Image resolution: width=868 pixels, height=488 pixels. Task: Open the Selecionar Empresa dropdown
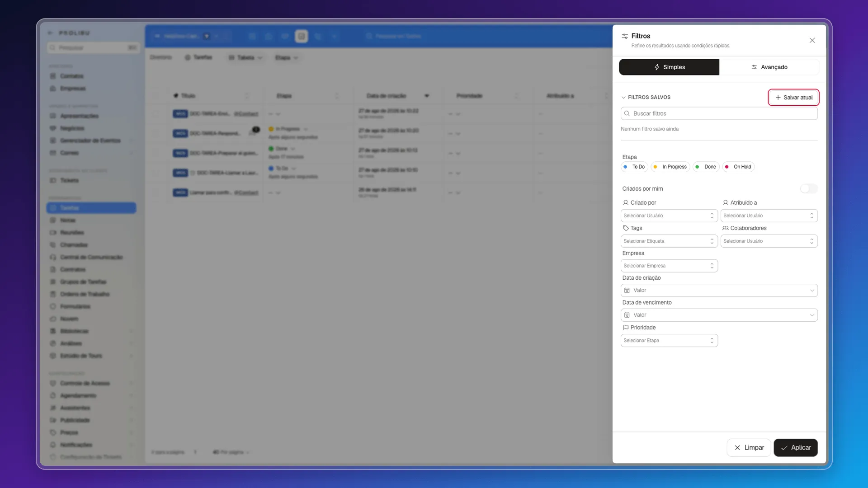(669, 266)
